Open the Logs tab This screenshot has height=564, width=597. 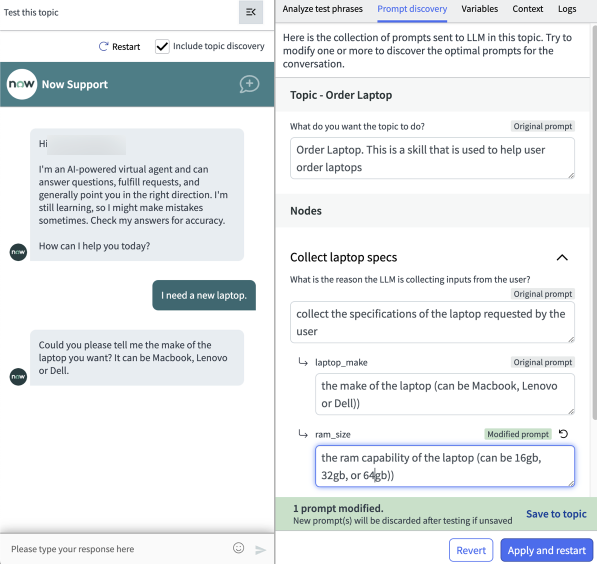(567, 9)
